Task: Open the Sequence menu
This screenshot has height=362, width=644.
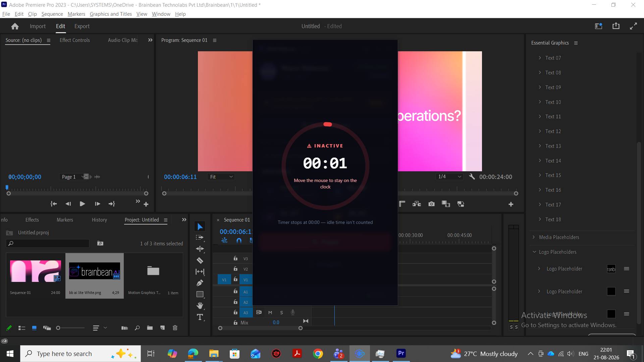Action: coord(52,14)
